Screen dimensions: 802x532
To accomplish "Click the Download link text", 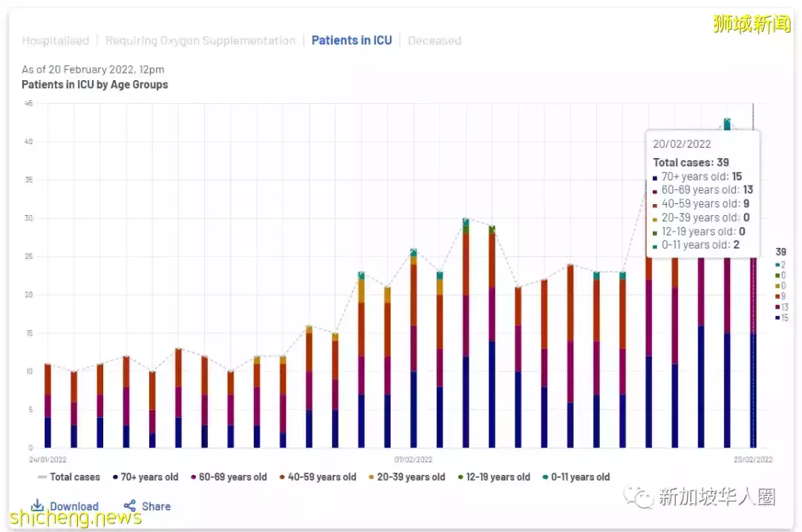I will (x=74, y=507).
